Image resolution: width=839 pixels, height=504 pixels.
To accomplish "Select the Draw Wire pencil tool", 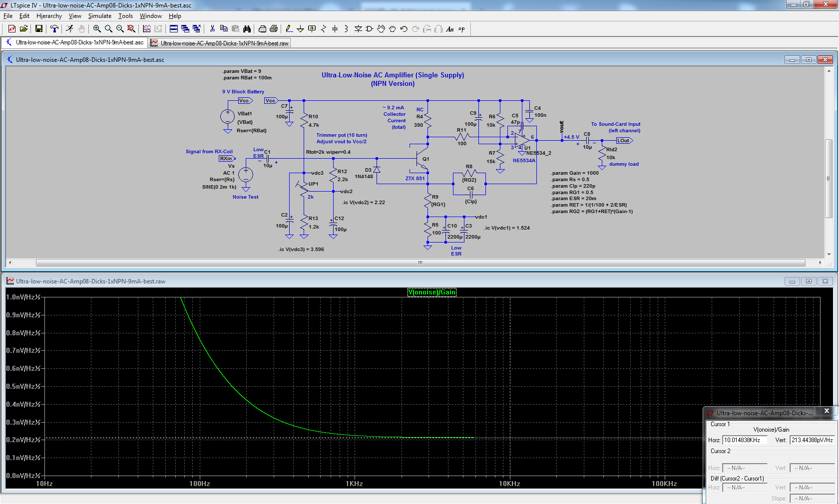I will point(289,29).
